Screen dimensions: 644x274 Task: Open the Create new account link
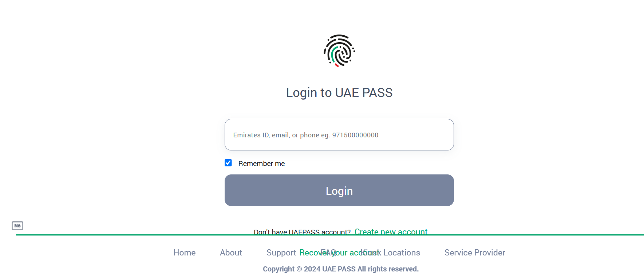pyautogui.click(x=391, y=231)
